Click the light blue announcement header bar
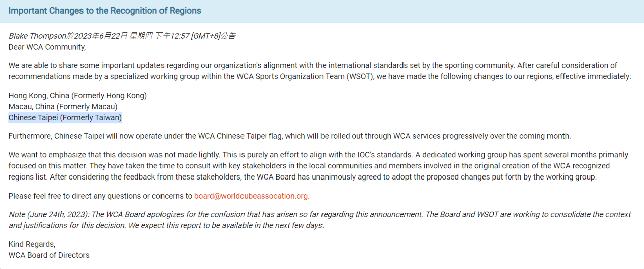The image size is (644, 269). click(322, 11)
